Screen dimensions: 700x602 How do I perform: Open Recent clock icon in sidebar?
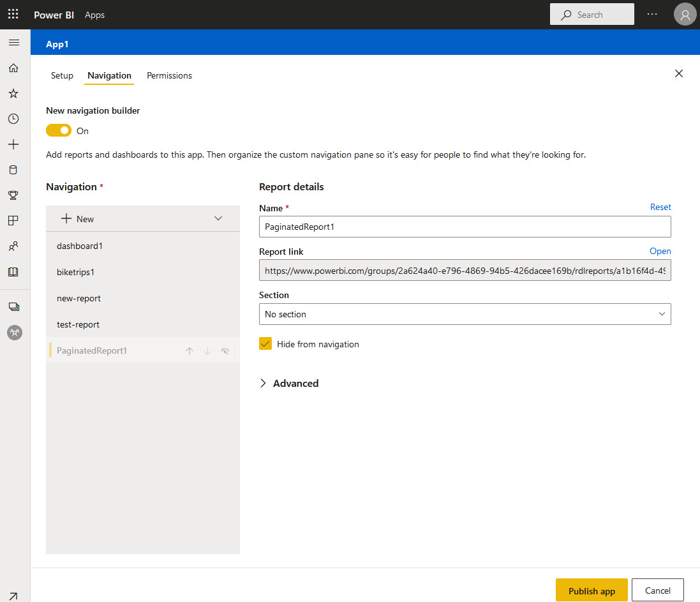[13, 119]
